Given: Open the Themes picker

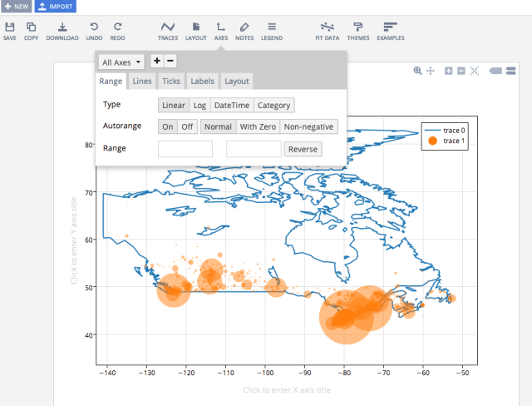Looking at the screenshot, I should (358, 31).
